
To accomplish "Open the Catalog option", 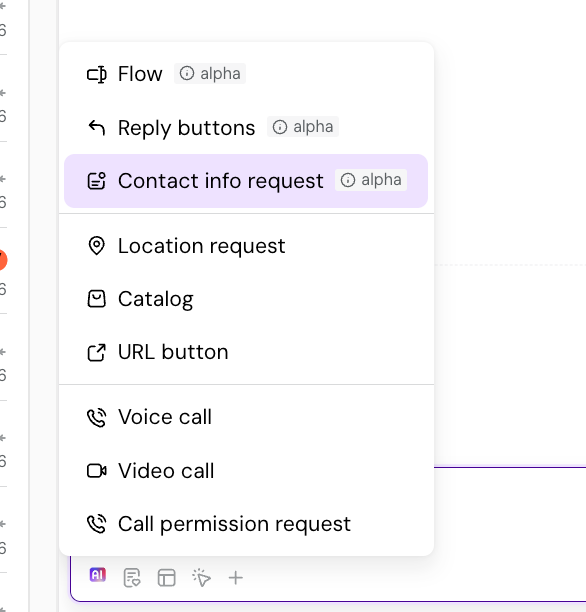I will point(246,299).
